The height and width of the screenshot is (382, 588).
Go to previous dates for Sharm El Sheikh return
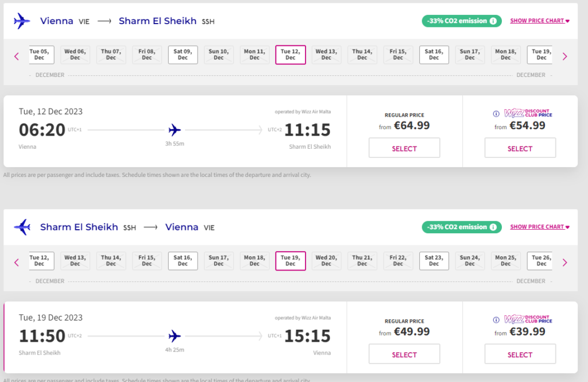(17, 263)
